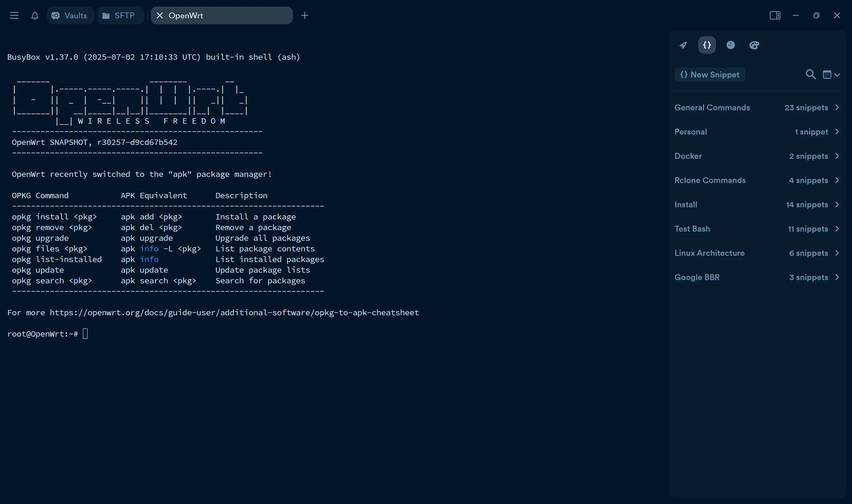Select the curly-braces Snippets panel icon
Image resolution: width=852 pixels, height=504 pixels.
pos(707,45)
